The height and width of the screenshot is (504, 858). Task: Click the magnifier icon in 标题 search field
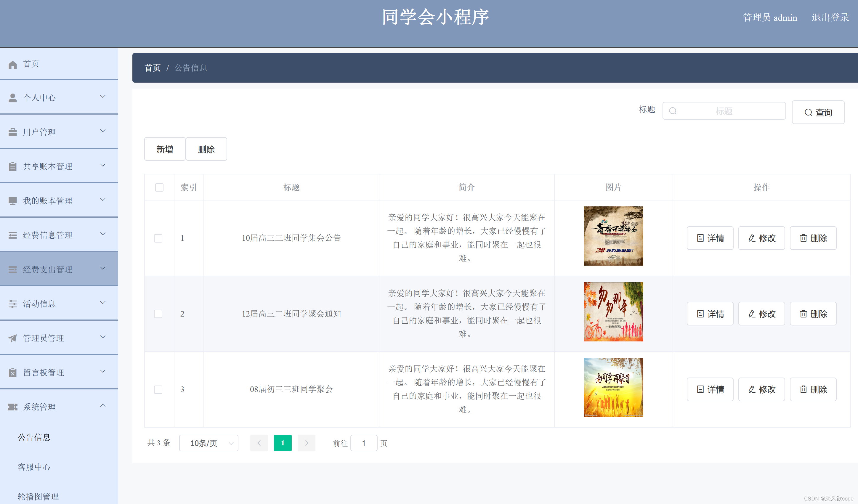click(672, 111)
